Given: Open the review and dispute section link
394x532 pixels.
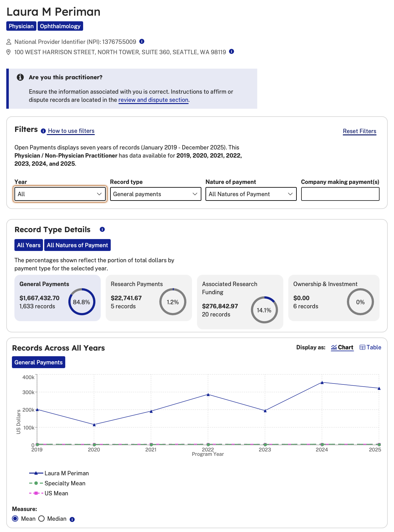Looking at the screenshot, I should pyautogui.click(x=153, y=100).
